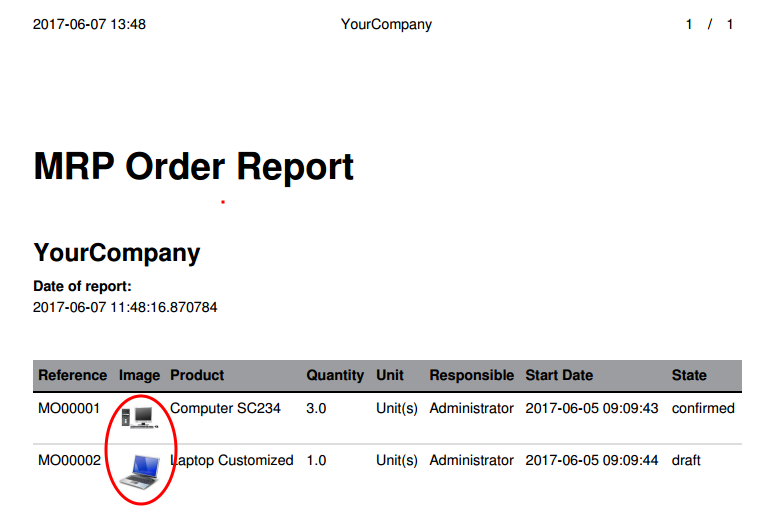
Task: Select the MO00001 reference cell
Action: 69,408
